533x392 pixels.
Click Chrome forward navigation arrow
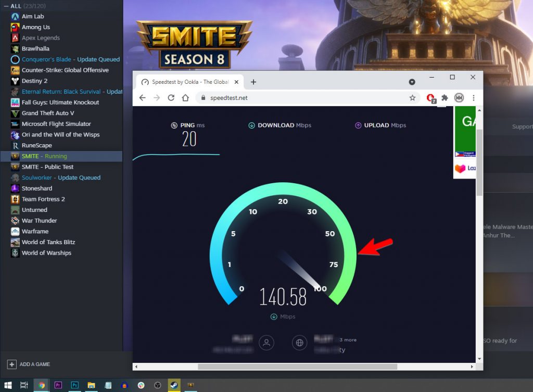(157, 98)
